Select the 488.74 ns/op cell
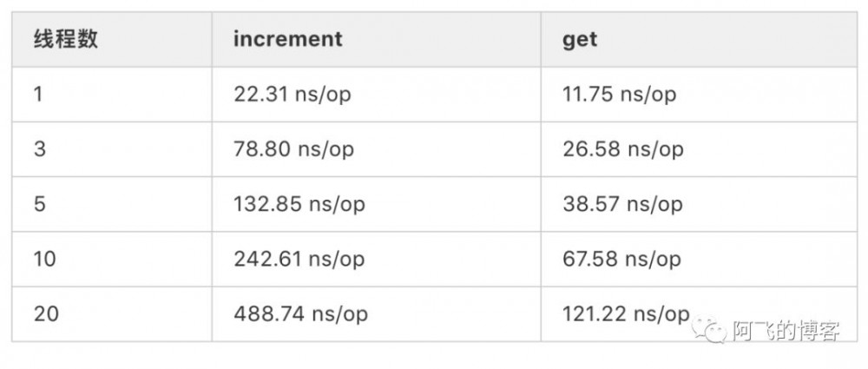 pos(300,313)
